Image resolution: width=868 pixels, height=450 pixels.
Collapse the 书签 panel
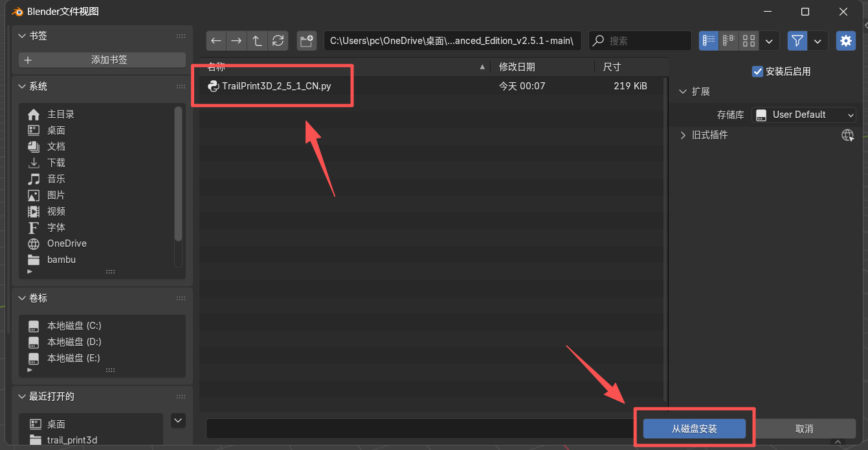pos(22,36)
